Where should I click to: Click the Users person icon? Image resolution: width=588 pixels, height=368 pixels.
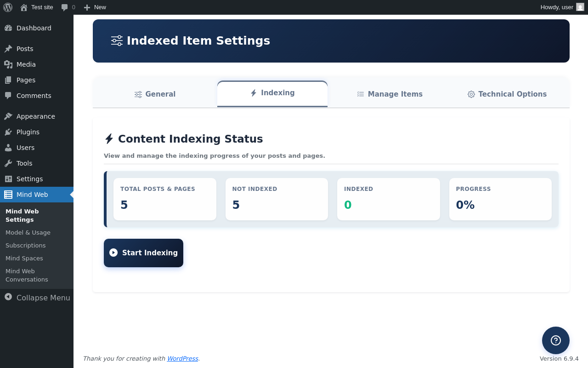8,148
